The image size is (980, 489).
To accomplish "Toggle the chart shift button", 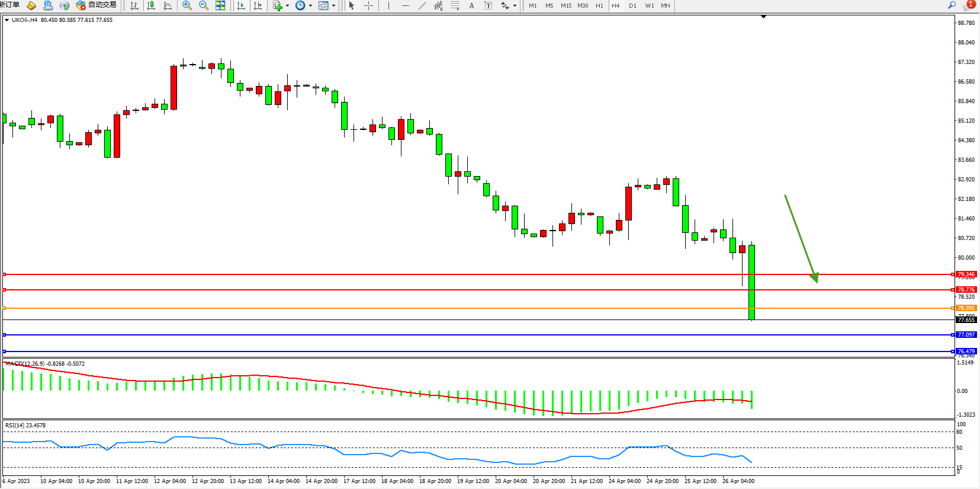I will [258, 5].
